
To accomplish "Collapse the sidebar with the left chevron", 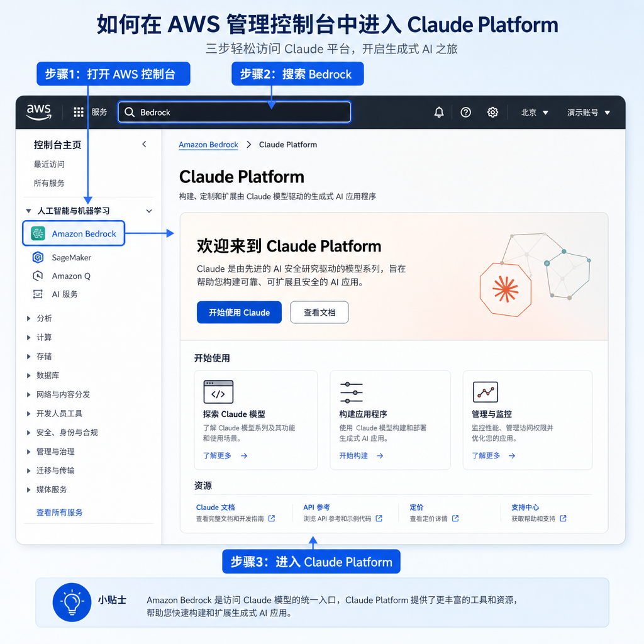I will [x=144, y=144].
